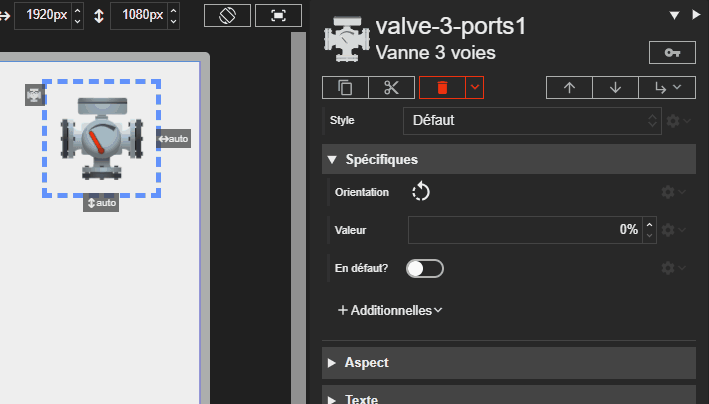Click the down triangle at panel top
This screenshot has width=709, height=404.
(x=674, y=15)
